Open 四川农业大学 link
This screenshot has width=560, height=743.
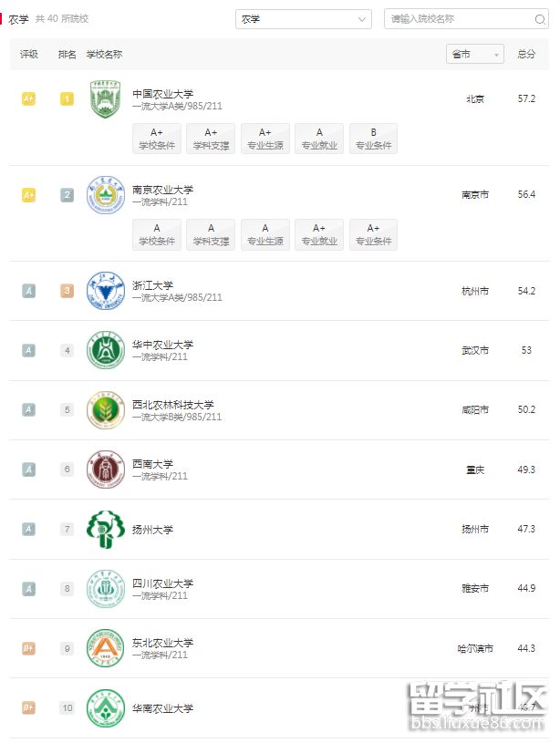click(162, 583)
